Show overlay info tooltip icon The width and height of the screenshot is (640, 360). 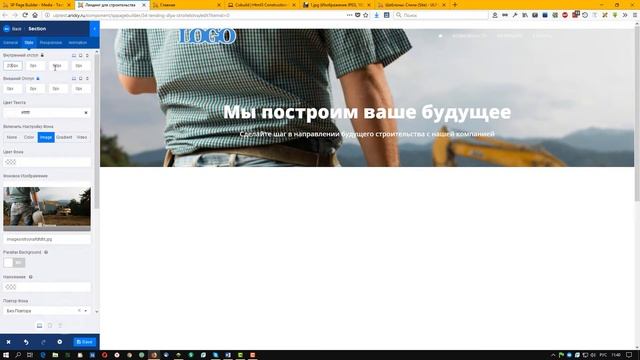pos(31,277)
